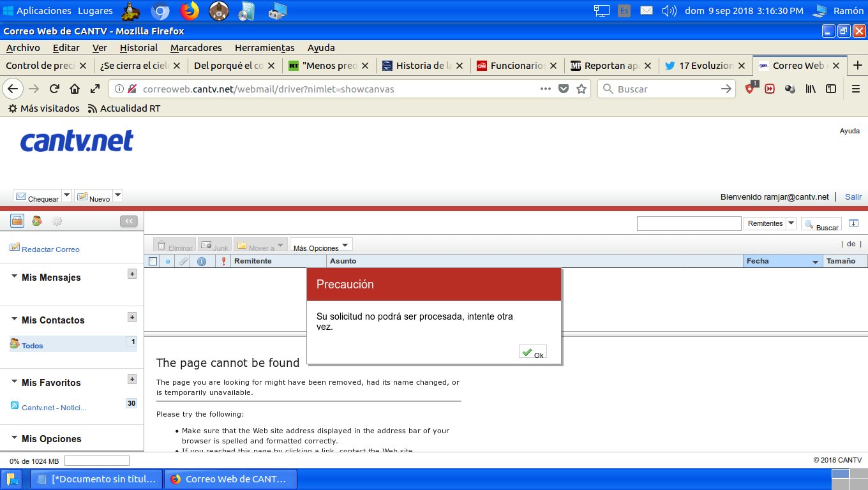
Task: Open the Fecha column sort arrow
Action: (x=815, y=262)
